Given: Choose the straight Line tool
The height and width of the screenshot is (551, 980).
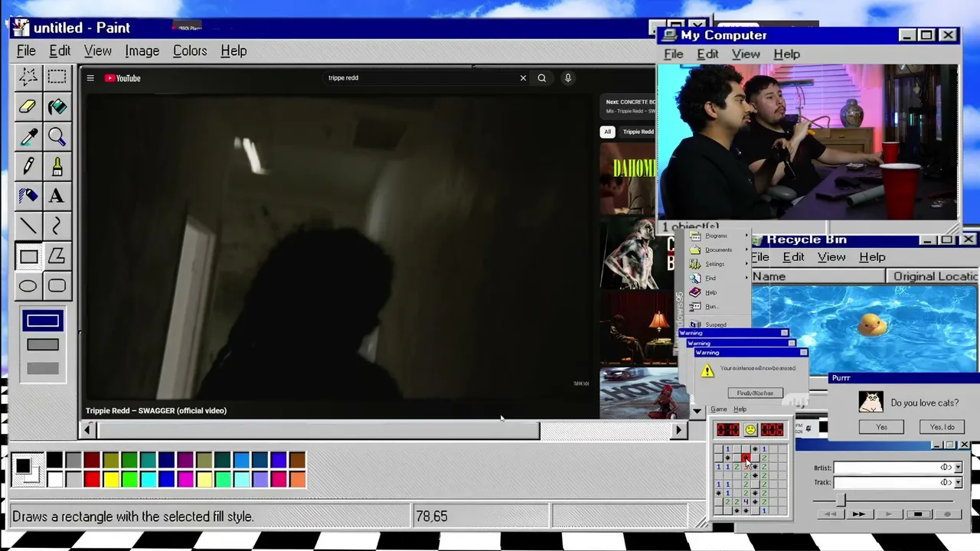Looking at the screenshot, I should [x=28, y=226].
